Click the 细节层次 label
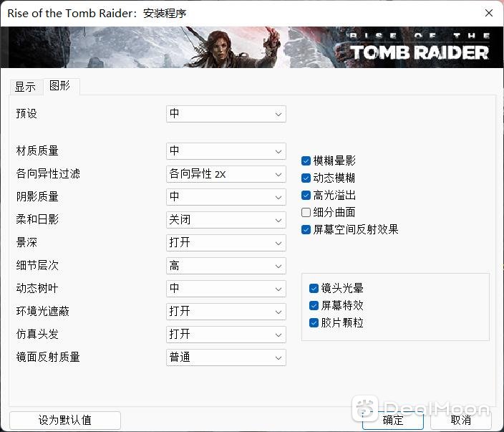This screenshot has width=504, height=432. click(x=37, y=265)
